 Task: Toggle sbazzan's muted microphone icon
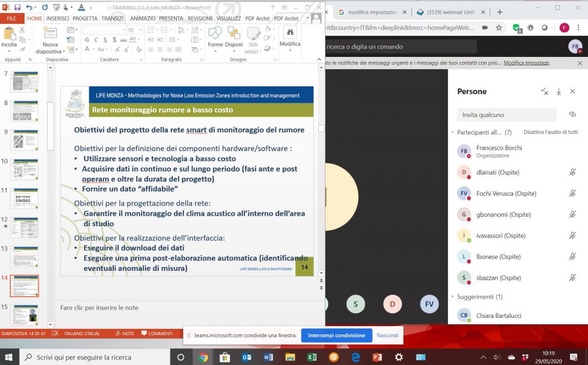pyautogui.click(x=572, y=278)
